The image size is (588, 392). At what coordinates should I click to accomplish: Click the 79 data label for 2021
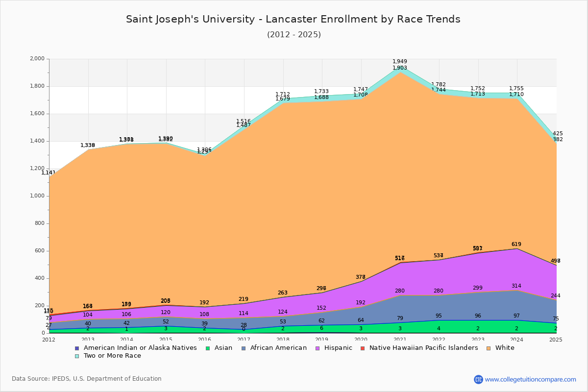400,318
